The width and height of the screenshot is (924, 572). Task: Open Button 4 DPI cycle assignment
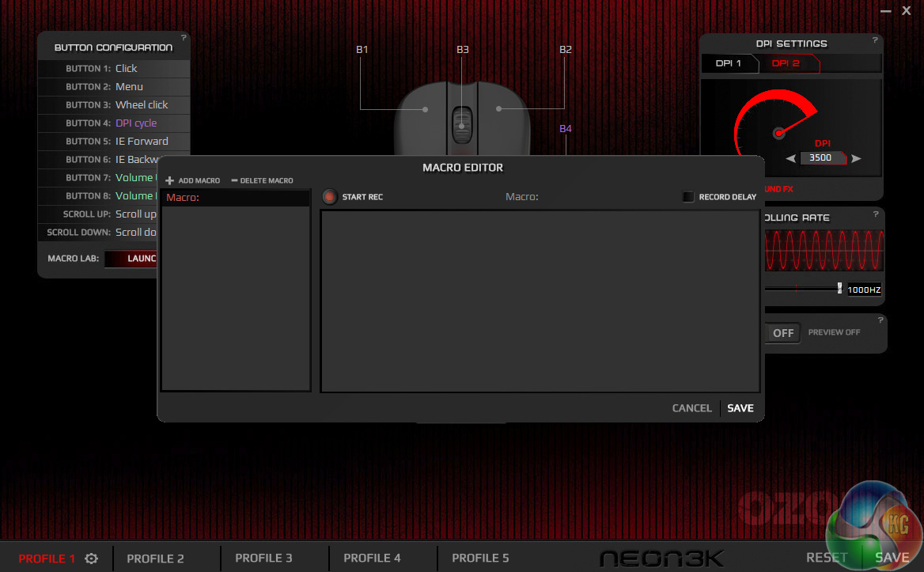pos(114,123)
